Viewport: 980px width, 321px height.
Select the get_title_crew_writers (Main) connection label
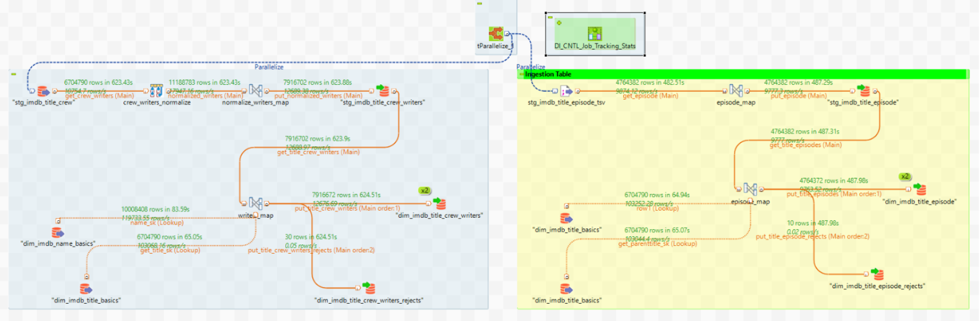pyautogui.click(x=318, y=152)
